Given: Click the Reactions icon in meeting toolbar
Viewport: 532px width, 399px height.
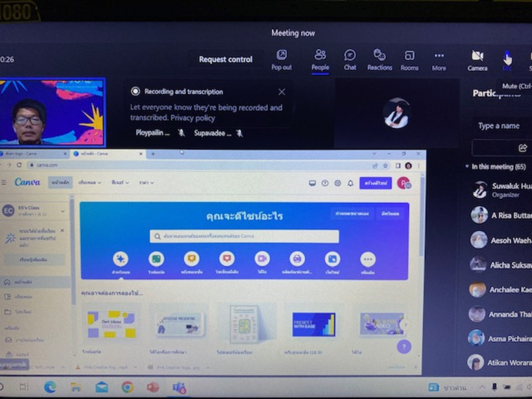Looking at the screenshot, I should click(380, 59).
